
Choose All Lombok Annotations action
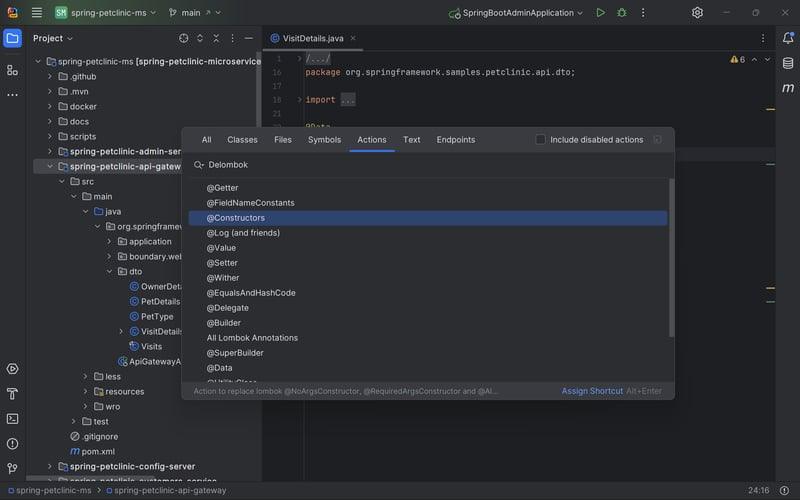tap(428, 338)
